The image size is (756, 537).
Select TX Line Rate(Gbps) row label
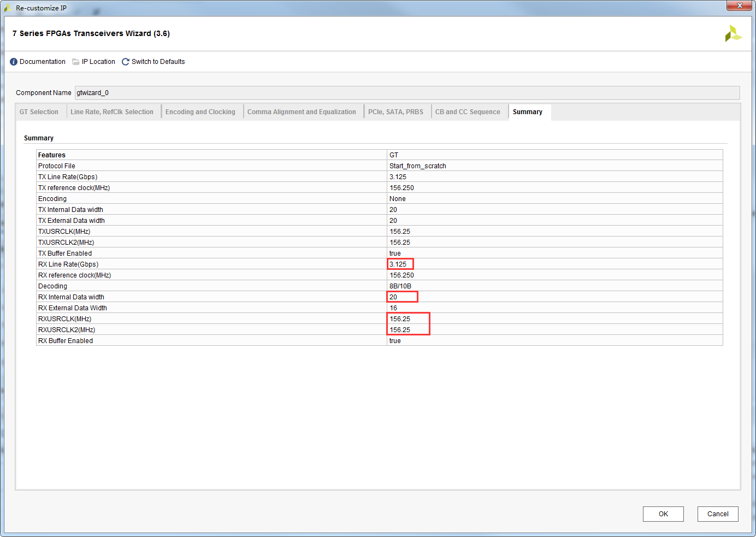[x=68, y=177]
